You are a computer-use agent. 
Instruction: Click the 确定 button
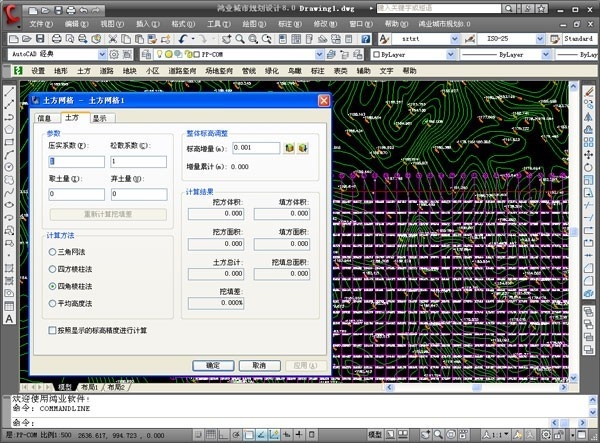(x=213, y=365)
